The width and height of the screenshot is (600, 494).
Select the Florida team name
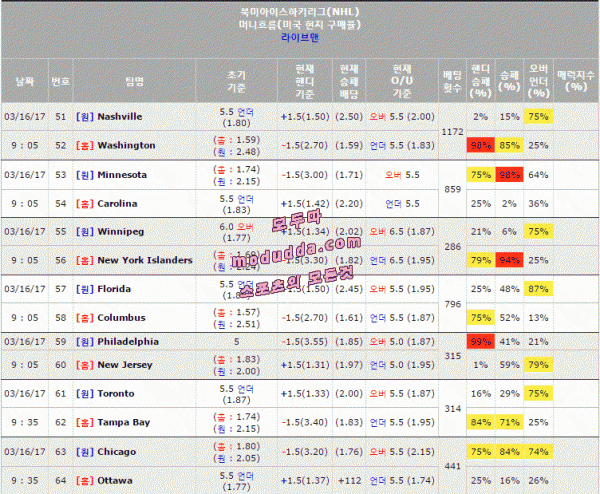114,289
